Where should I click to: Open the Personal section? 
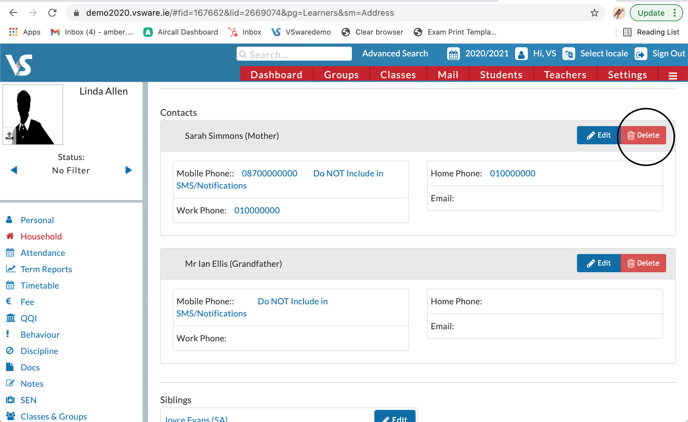click(x=37, y=220)
